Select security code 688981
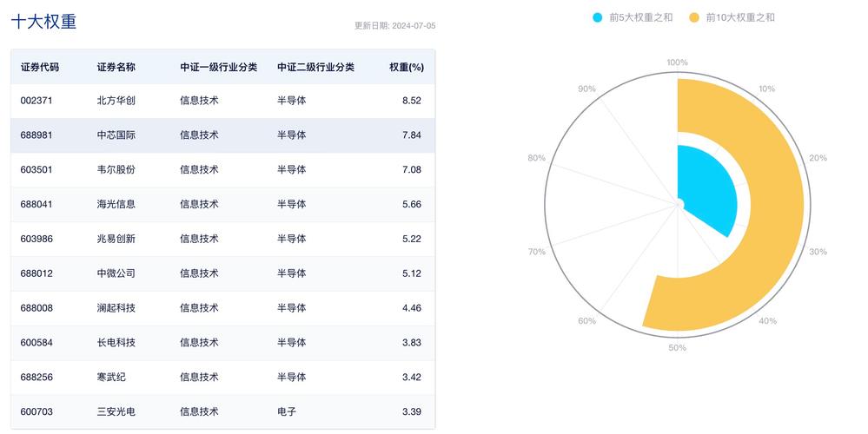This screenshot has width=868, height=434. pos(36,135)
